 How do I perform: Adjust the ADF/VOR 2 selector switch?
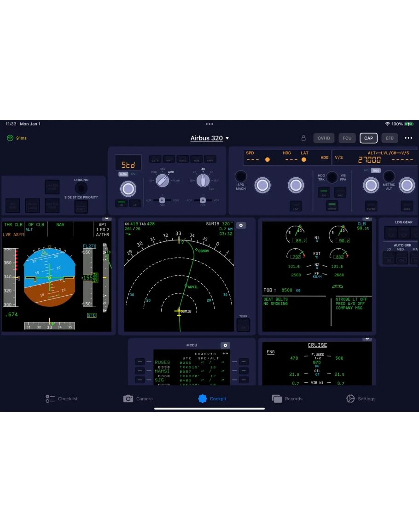(x=203, y=200)
